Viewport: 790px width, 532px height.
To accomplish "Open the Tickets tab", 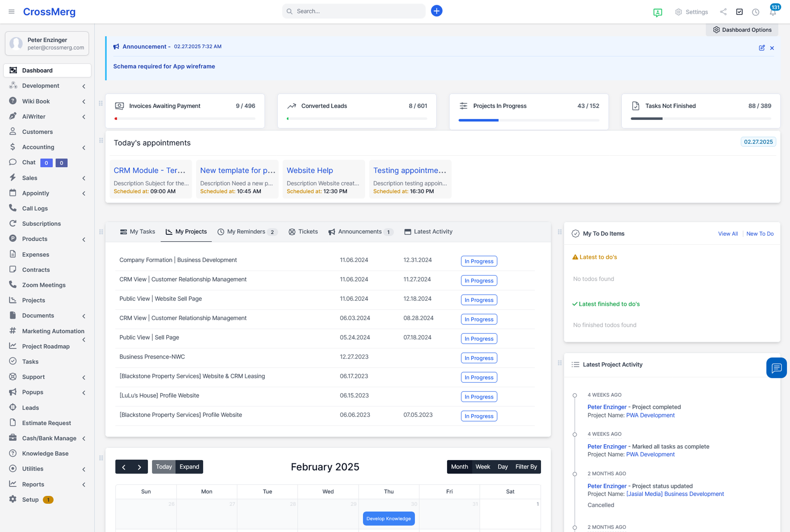I will pos(303,231).
